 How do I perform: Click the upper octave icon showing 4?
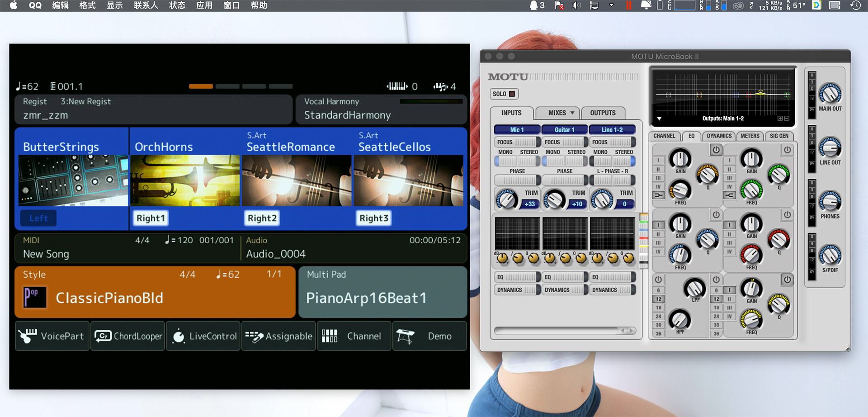tap(440, 86)
